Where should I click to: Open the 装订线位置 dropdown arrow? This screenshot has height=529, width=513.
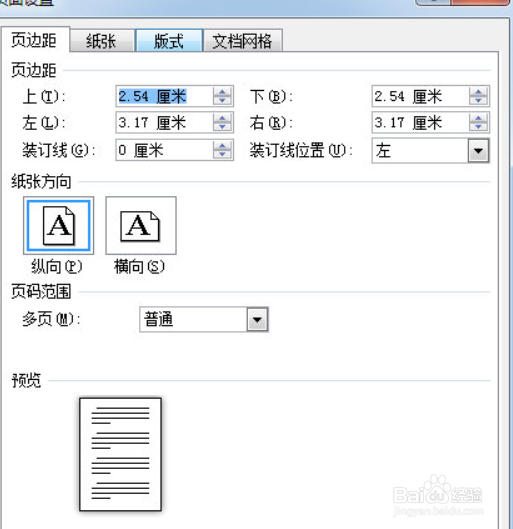(x=478, y=150)
